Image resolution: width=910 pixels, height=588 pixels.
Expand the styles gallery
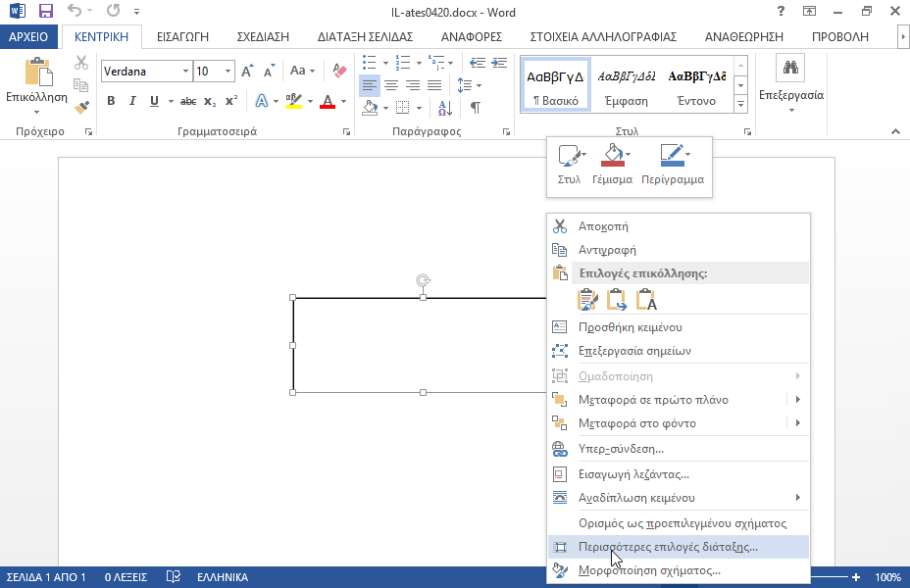tap(740, 105)
